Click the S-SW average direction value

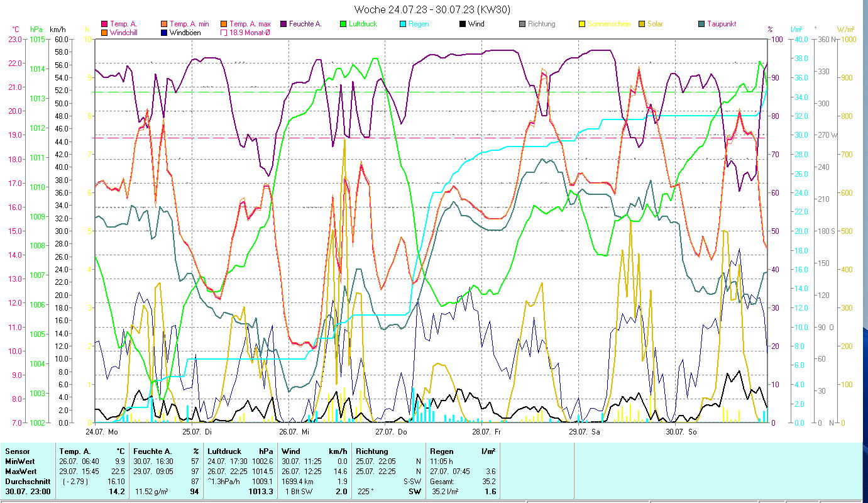click(412, 482)
